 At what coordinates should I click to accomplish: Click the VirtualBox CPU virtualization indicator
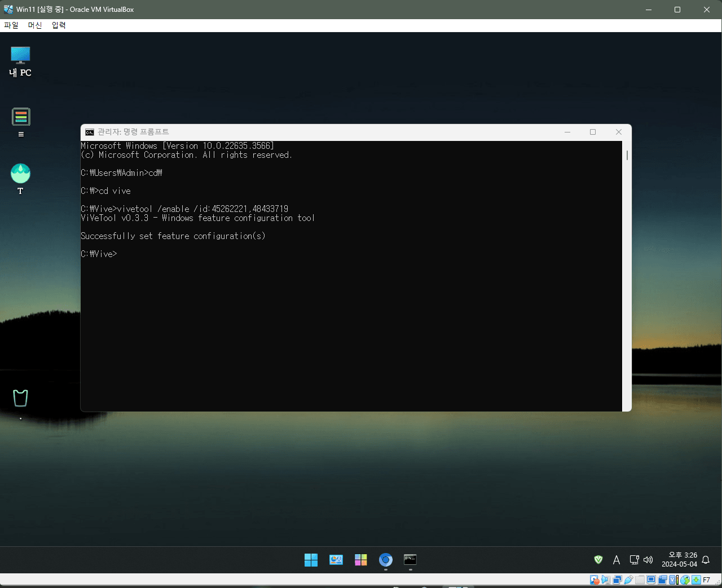coord(673,580)
